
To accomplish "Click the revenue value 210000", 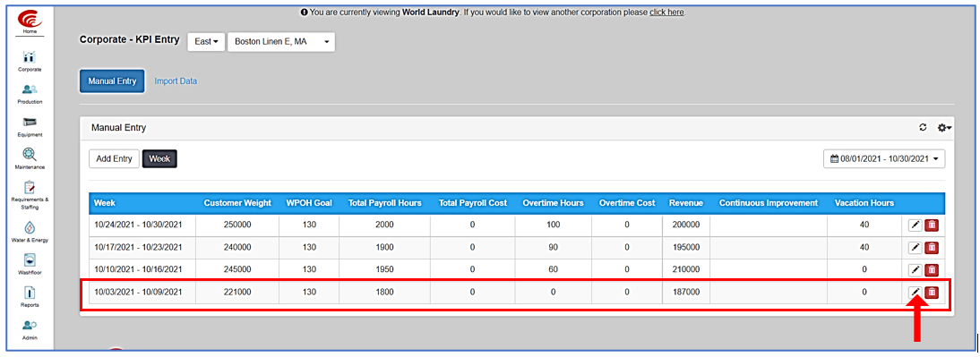I will pos(686,269).
